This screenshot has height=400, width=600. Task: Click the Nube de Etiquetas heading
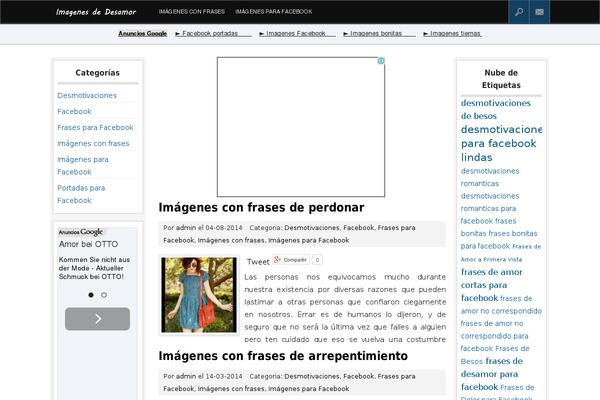pyautogui.click(x=501, y=79)
